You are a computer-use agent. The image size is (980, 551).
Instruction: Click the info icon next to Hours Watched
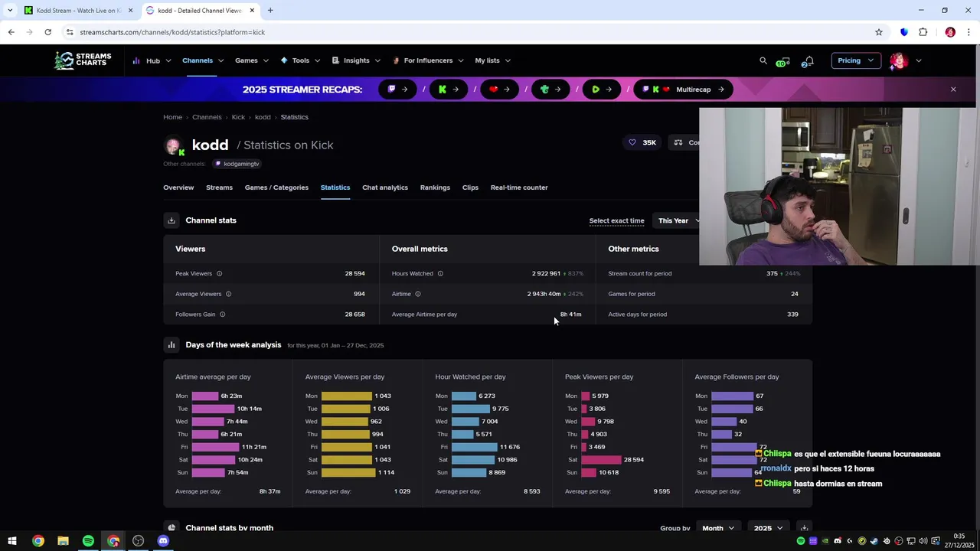440,273
